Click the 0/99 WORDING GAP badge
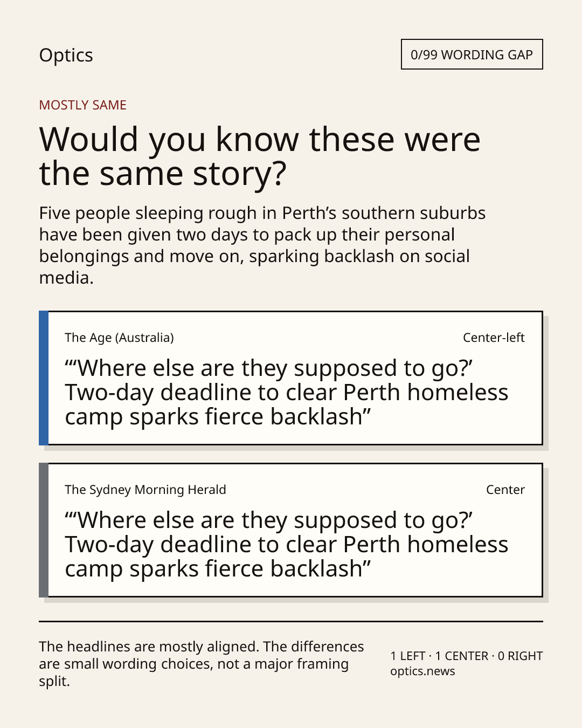This screenshot has height=728, width=582. (x=472, y=54)
